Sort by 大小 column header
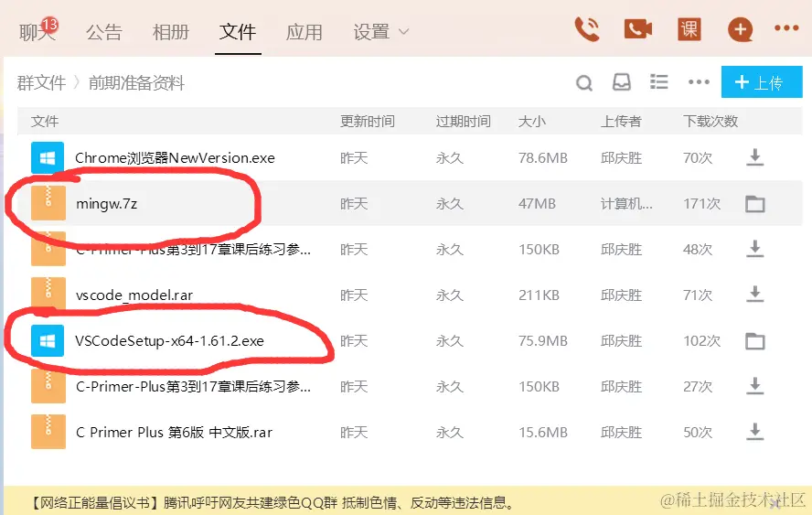The image size is (812, 515). click(532, 122)
